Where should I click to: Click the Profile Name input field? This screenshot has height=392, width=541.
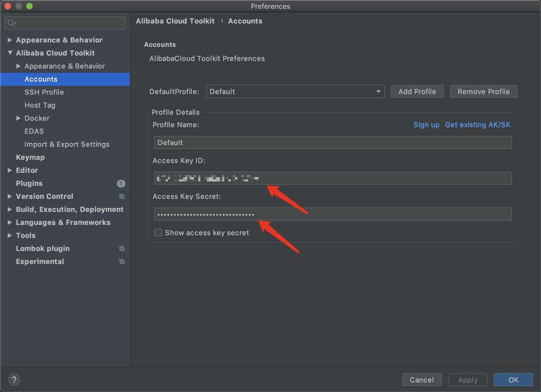[333, 142]
